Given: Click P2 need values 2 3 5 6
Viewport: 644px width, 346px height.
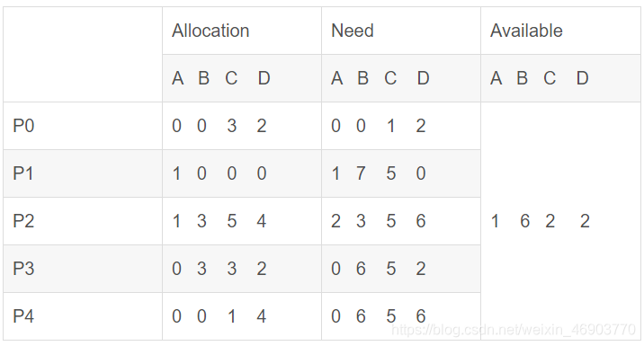Looking at the screenshot, I should (379, 221).
